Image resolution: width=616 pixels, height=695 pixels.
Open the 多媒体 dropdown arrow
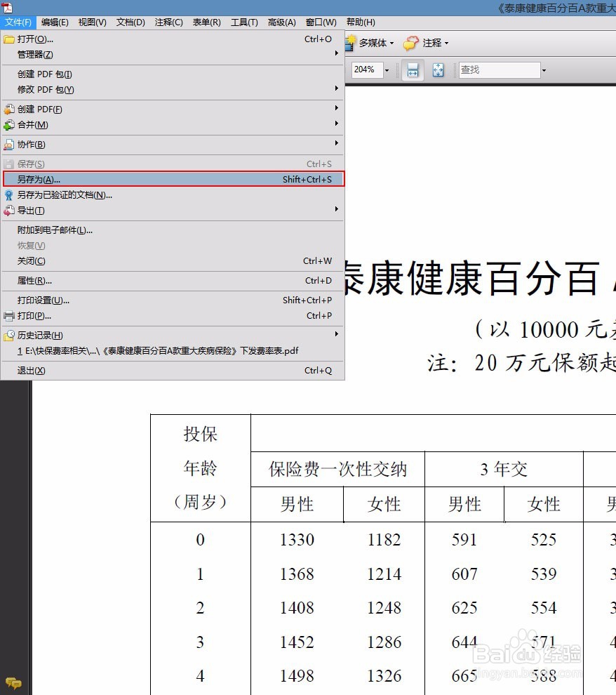tap(391, 44)
